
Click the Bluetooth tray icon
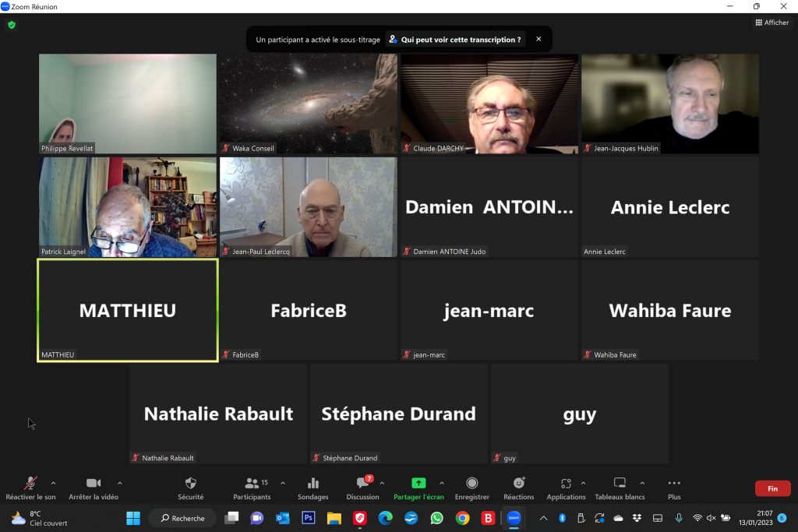click(x=563, y=518)
